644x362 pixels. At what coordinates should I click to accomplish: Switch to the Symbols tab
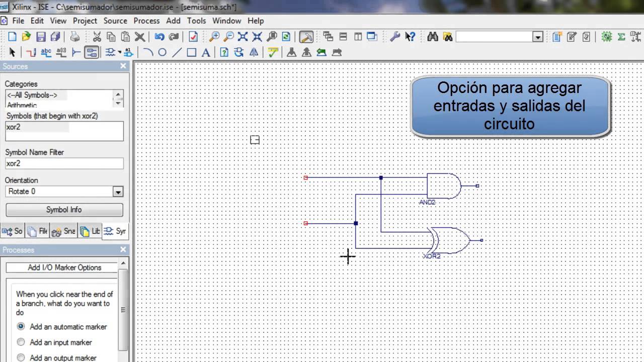click(x=115, y=231)
